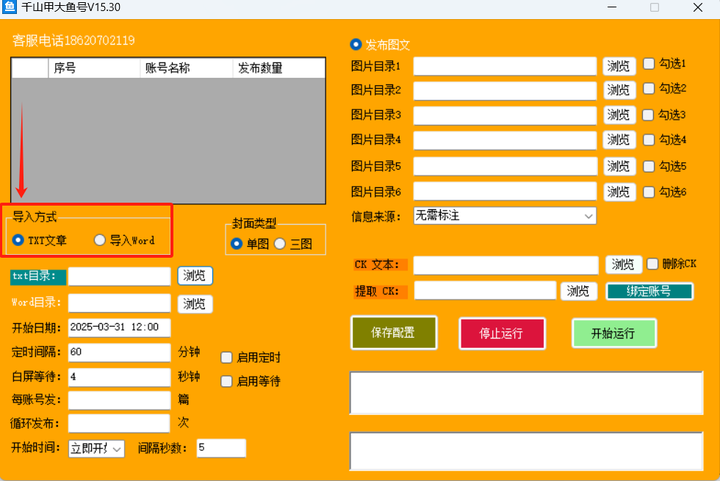Browse for the CK 文本 file

(623, 264)
